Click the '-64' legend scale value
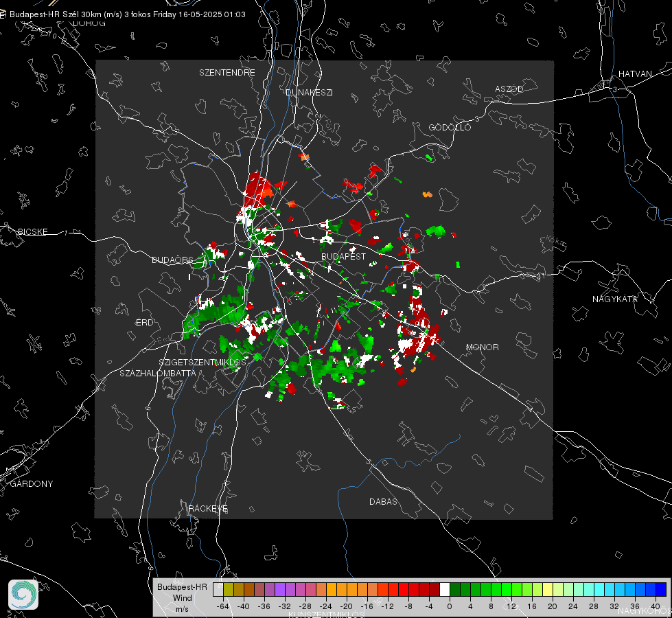This screenshot has height=618, width=672. coord(223,606)
